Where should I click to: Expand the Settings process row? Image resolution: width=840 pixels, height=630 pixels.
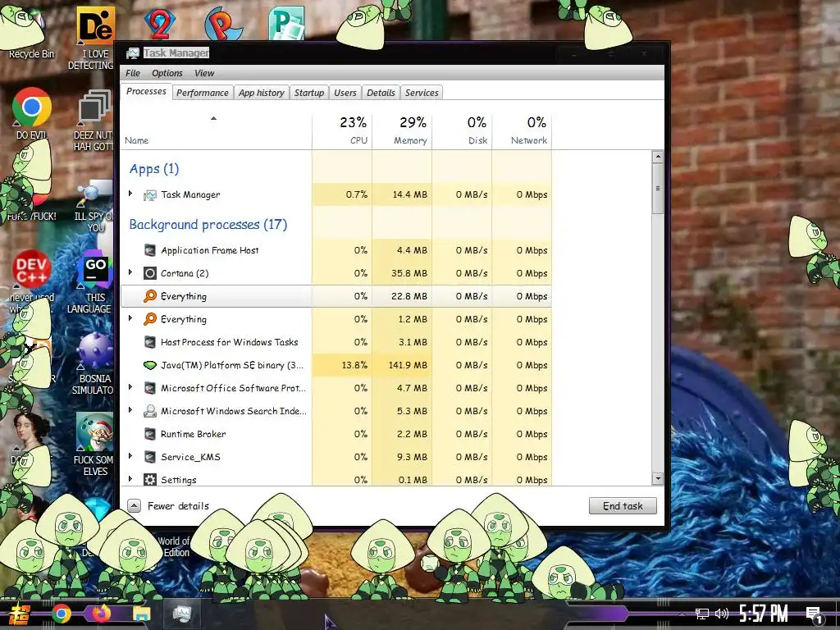pyautogui.click(x=130, y=479)
